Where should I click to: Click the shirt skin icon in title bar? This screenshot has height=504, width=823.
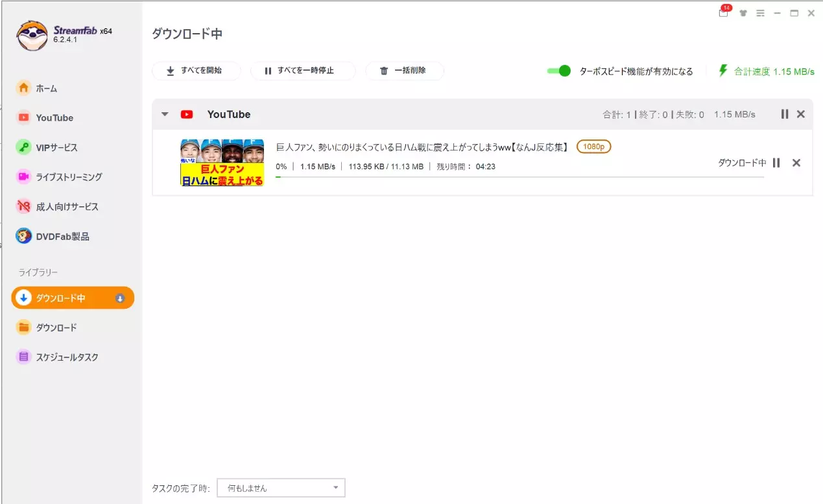(x=743, y=13)
